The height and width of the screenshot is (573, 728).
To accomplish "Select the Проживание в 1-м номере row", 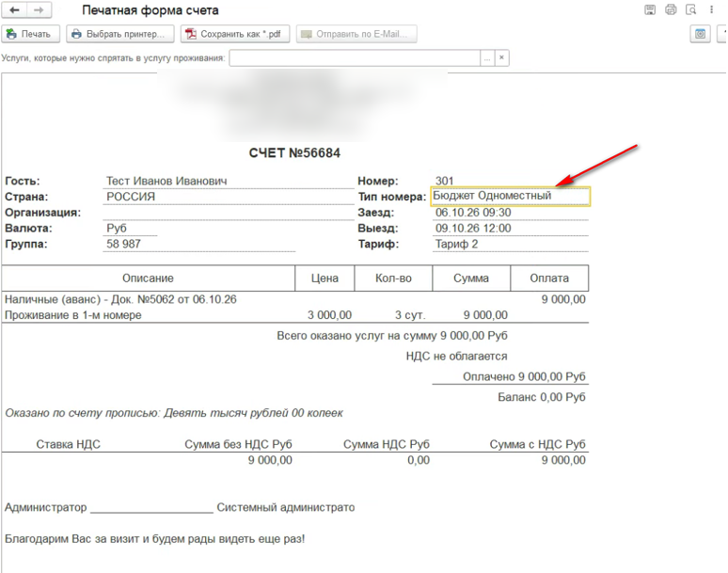I will pos(294,315).
